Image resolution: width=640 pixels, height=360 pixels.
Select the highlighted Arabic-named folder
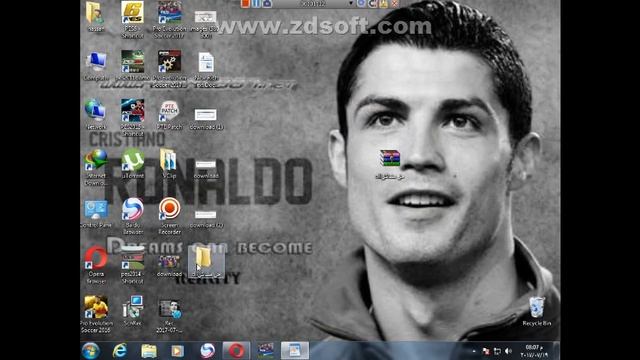pyautogui.click(x=206, y=262)
